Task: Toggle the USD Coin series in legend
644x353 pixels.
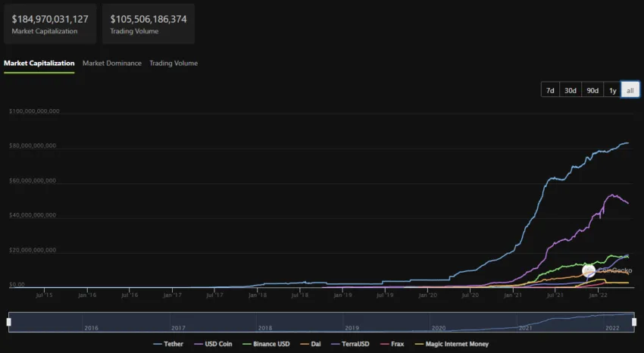Action: (213, 344)
